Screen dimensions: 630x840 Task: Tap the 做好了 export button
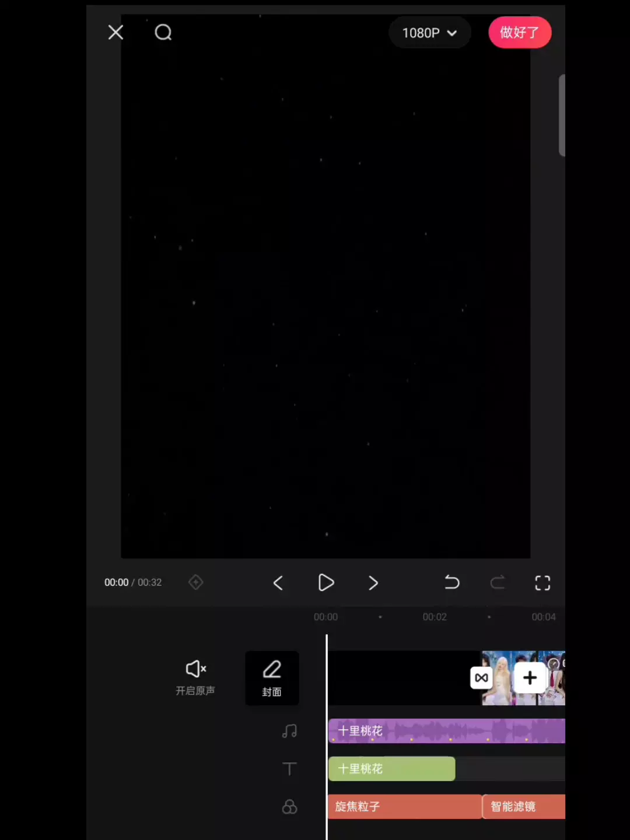pos(519,33)
